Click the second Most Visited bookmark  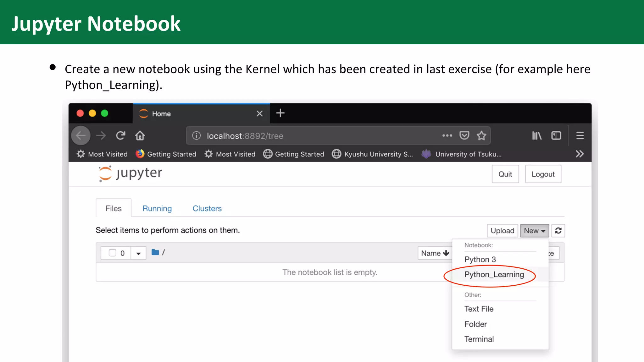230,154
